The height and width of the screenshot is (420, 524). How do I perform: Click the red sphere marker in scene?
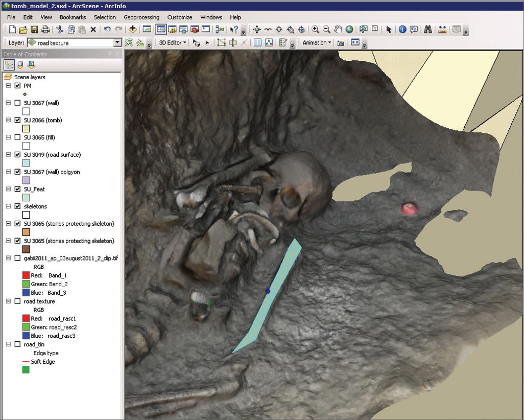(409, 208)
